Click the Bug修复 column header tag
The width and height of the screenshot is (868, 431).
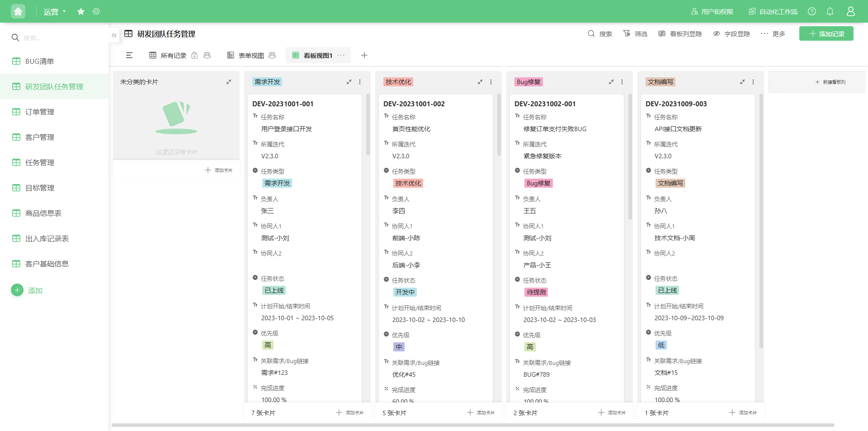pyautogui.click(x=528, y=82)
